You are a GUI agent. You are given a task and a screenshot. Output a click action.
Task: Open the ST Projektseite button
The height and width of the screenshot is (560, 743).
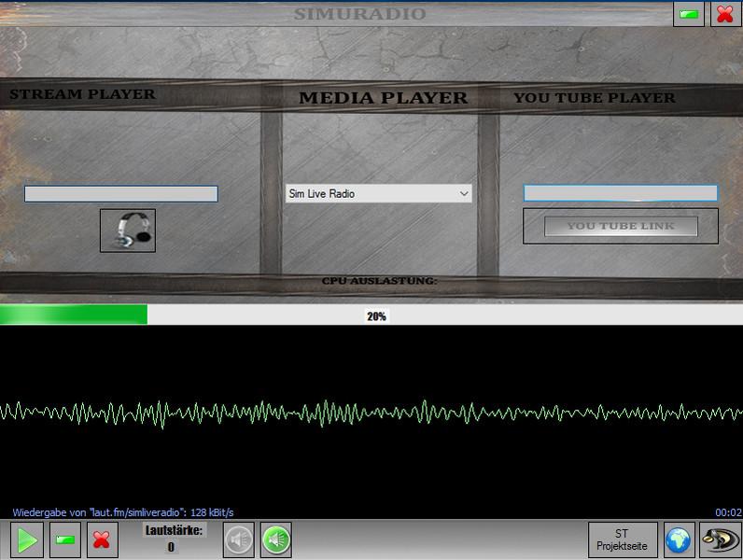click(x=622, y=539)
